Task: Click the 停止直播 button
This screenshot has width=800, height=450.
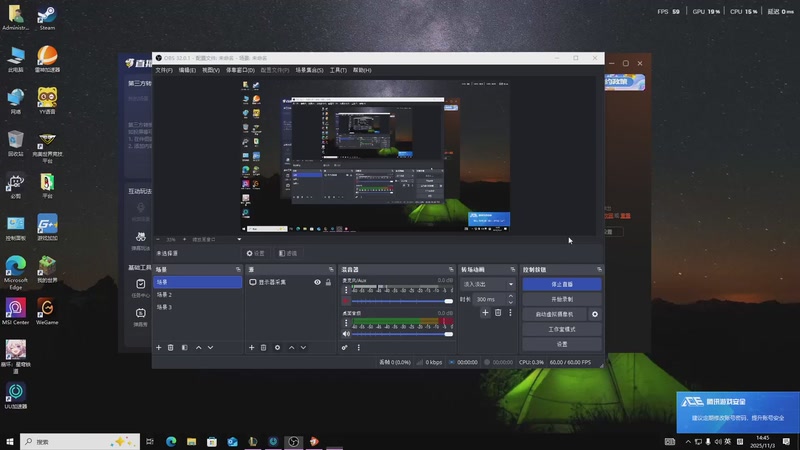Action: (562, 284)
